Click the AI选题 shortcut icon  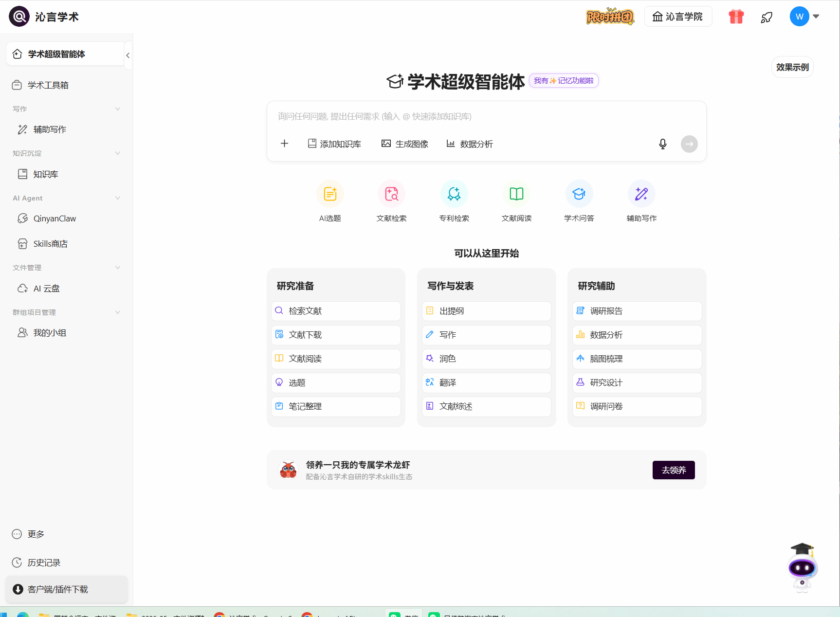pyautogui.click(x=330, y=194)
